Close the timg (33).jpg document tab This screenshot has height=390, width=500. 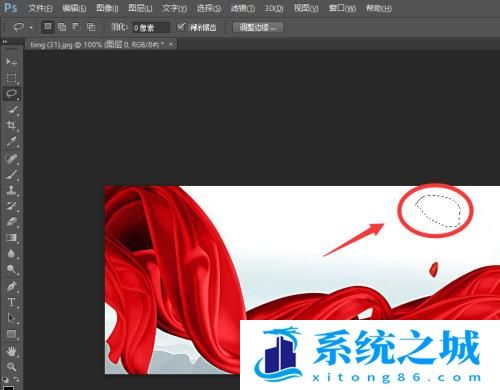click(x=171, y=44)
